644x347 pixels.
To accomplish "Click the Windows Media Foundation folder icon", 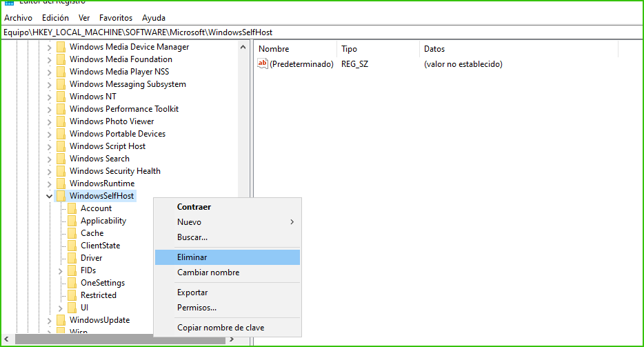I will [x=61, y=59].
